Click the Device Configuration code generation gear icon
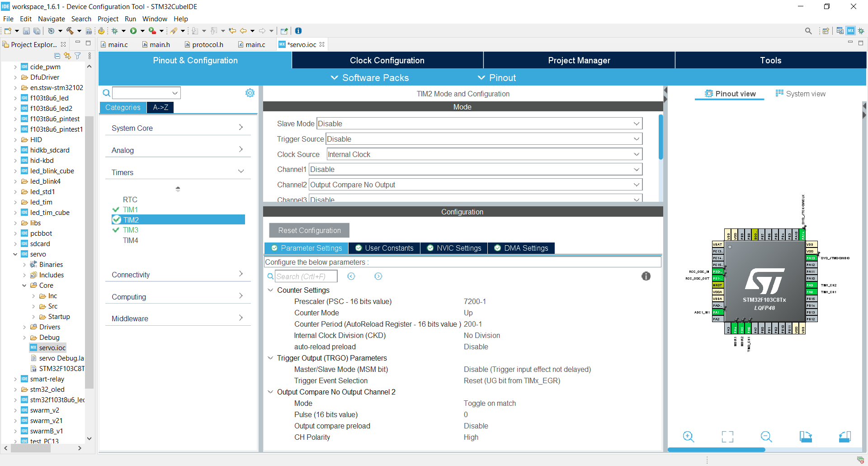 [101, 31]
